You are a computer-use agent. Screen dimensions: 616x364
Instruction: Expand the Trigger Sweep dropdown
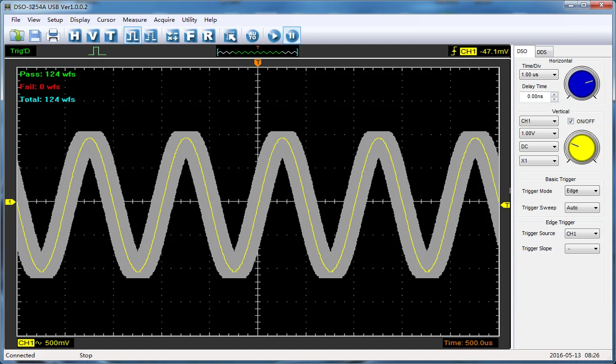click(x=582, y=208)
